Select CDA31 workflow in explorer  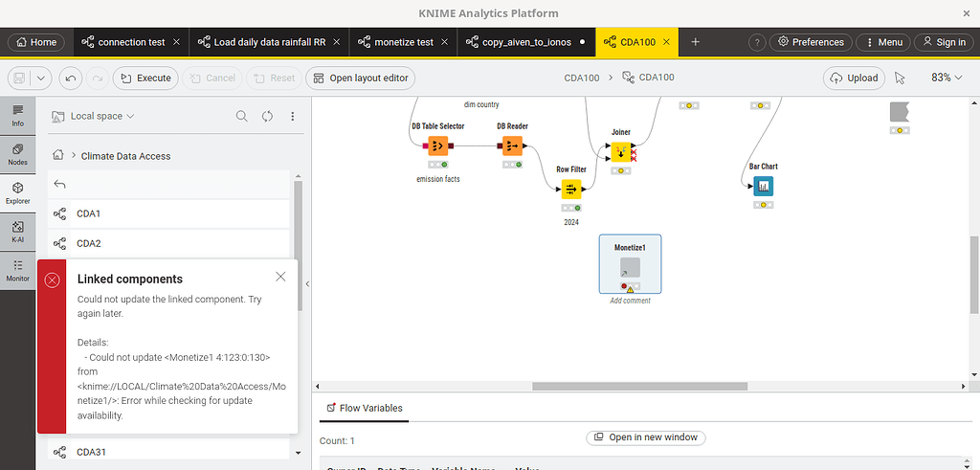click(168, 452)
